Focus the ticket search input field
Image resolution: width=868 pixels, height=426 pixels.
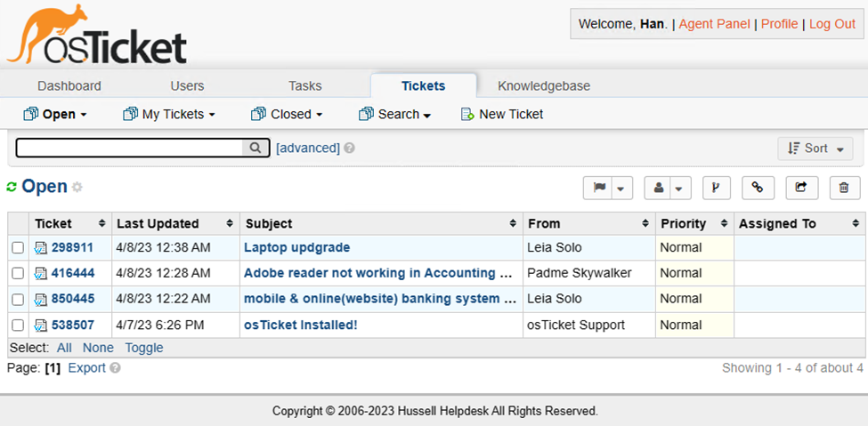(130, 148)
